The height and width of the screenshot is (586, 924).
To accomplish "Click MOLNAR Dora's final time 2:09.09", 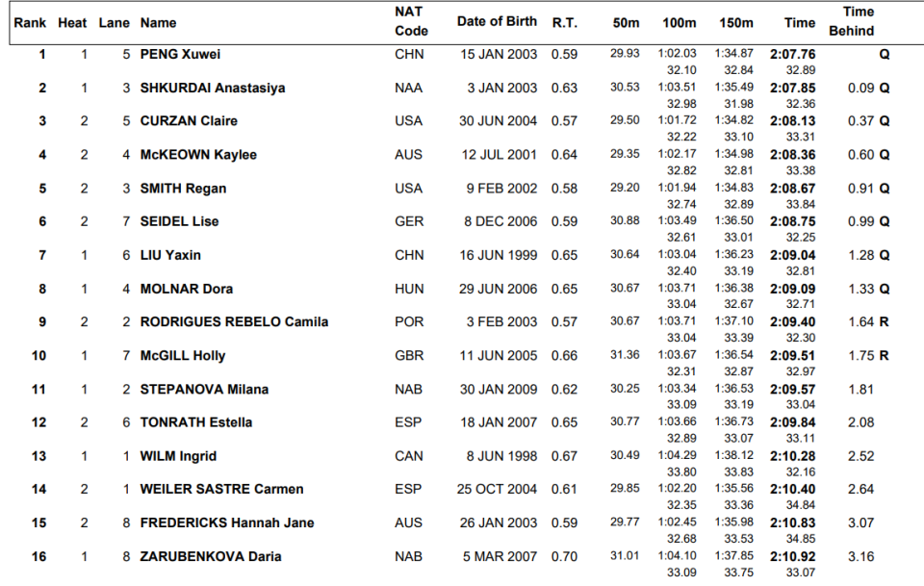I will (x=792, y=289).
